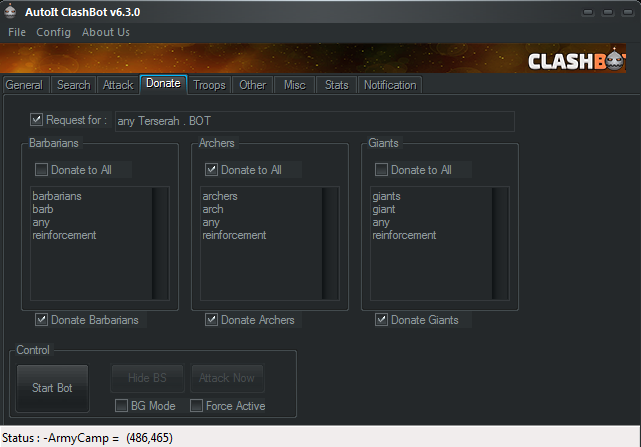Click 'giants' keyword in Giants list
The height and width of the screenshot is (447, 641).
[x=386, y=196]
